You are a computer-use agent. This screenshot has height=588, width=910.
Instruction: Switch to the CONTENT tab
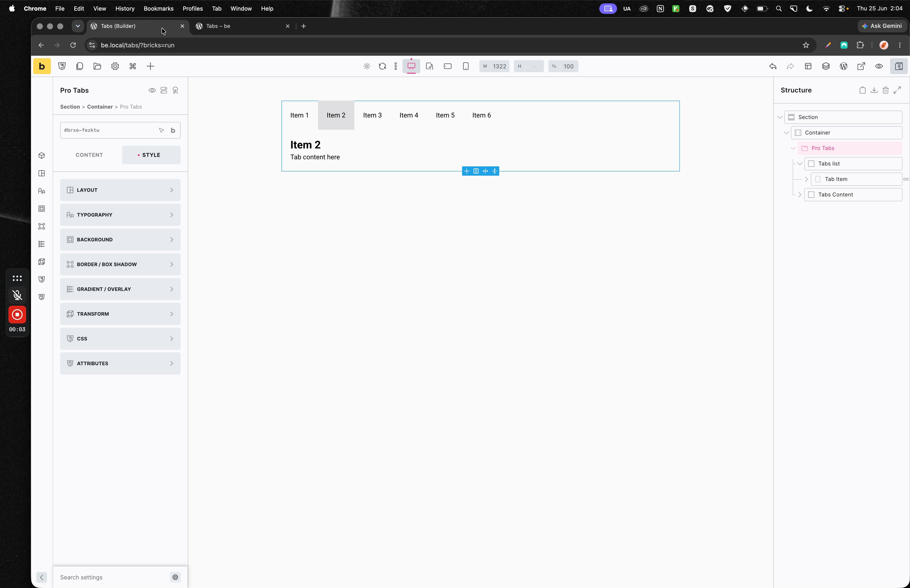pos(89,155)
